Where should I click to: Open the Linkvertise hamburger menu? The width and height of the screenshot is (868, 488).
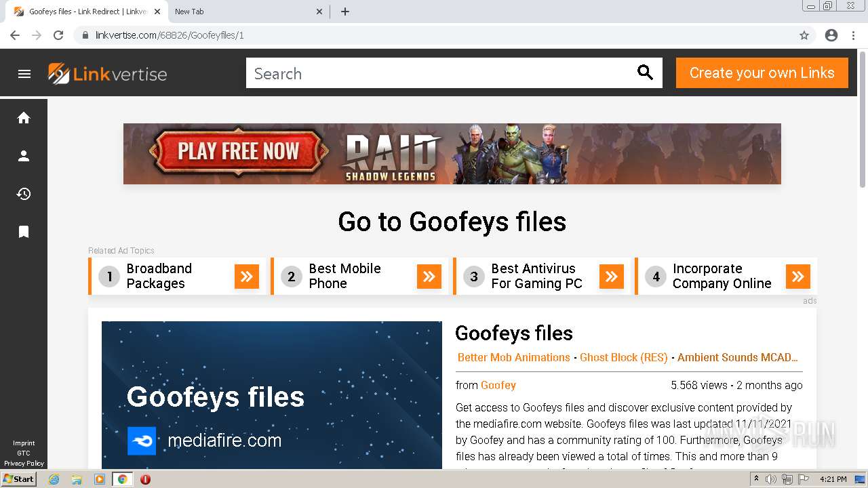tap(24, 74)
